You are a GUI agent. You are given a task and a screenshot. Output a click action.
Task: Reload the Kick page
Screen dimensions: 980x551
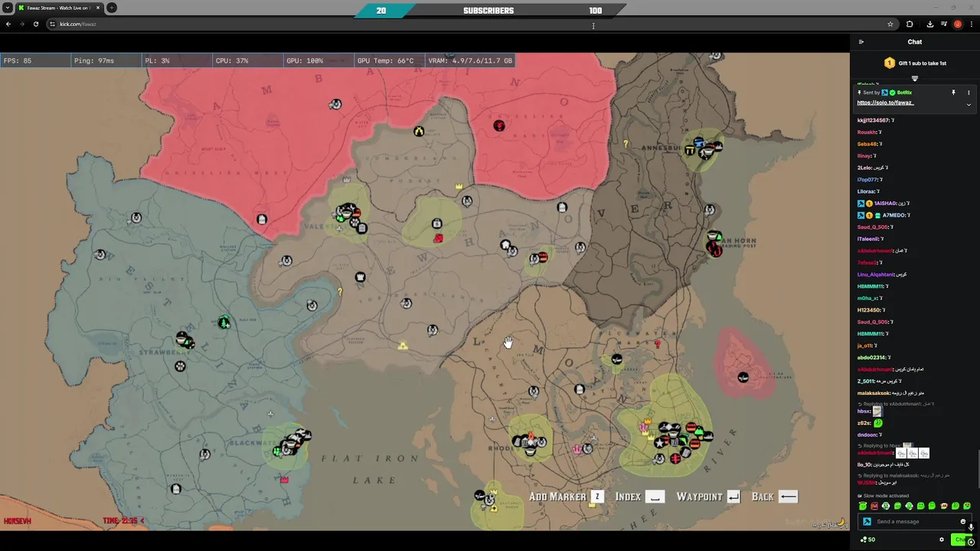pyautogui.click(x=35, y=24)
